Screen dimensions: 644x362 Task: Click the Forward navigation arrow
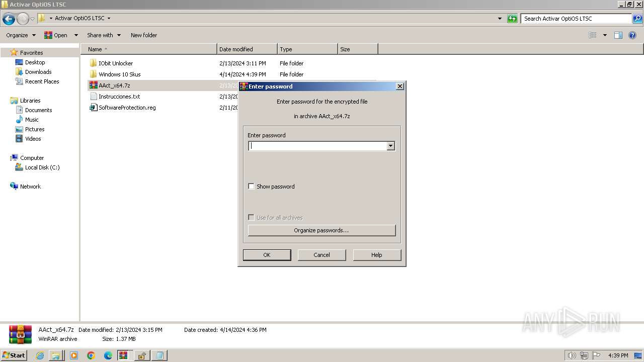23,19
